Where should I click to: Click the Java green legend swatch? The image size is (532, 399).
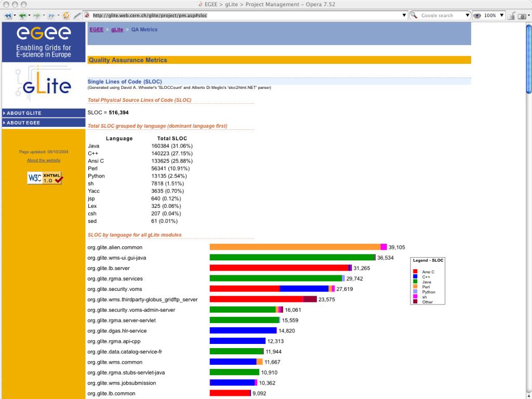[415, 282]
